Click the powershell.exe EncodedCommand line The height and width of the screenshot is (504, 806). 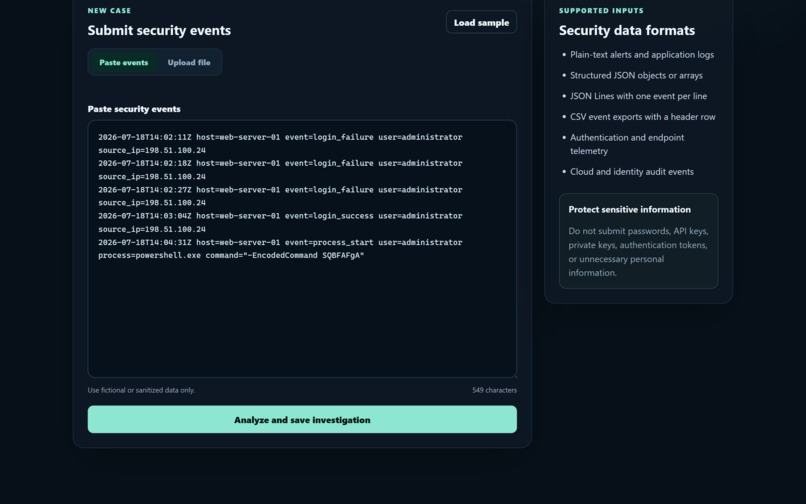pyautogui.click(x=231, y=256)
